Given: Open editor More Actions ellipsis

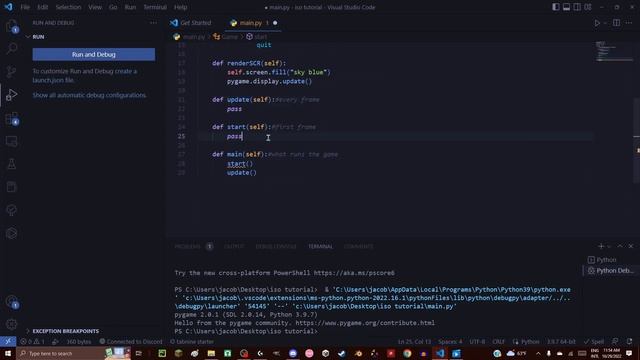Looking at the screenshot, I should point(629,23).
